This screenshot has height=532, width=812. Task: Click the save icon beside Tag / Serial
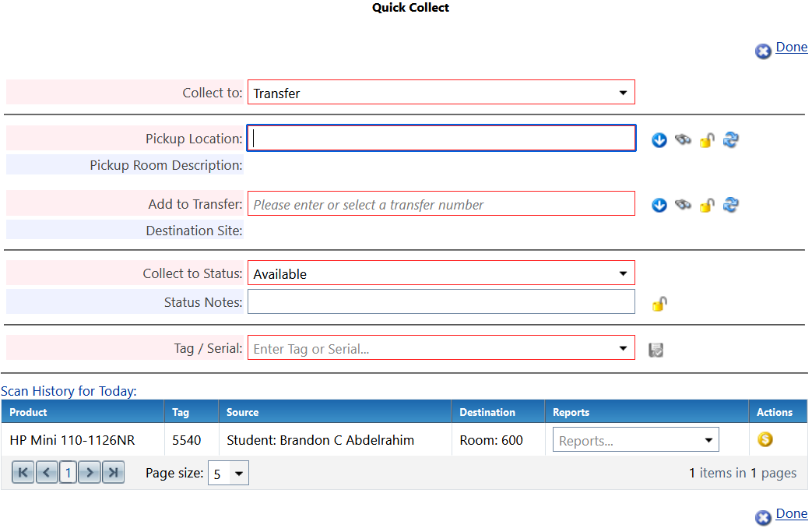point(656,350)
